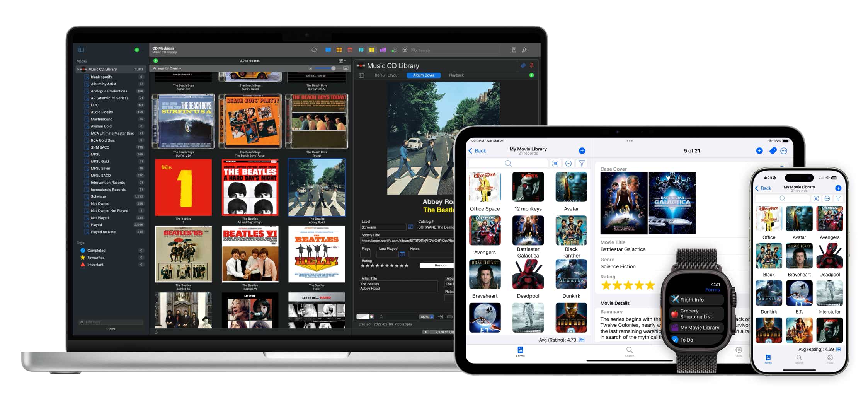This screenshot has height=403, width=868.
Task: Tap the Interstellar poster on iPhone
Action: coord(829,293)
